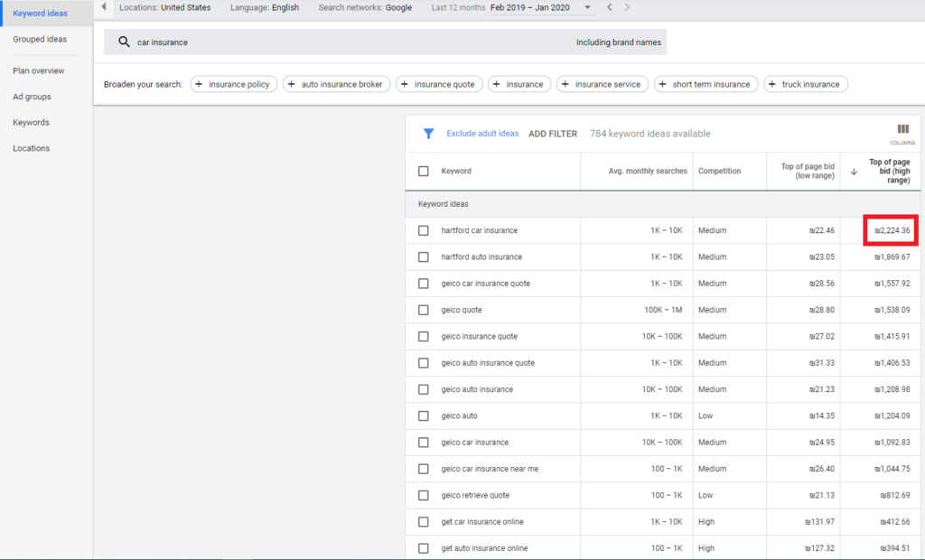
Task: Click the 'hartford car insurance' keyword text
Action: pyautogui.click(x=480, y=230)
